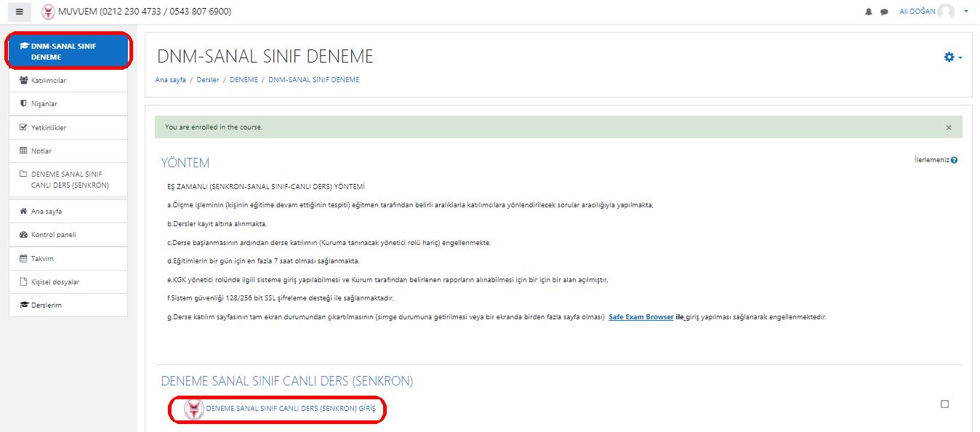Open Nişanlar in the sidebar

click(x=44, y=104)
